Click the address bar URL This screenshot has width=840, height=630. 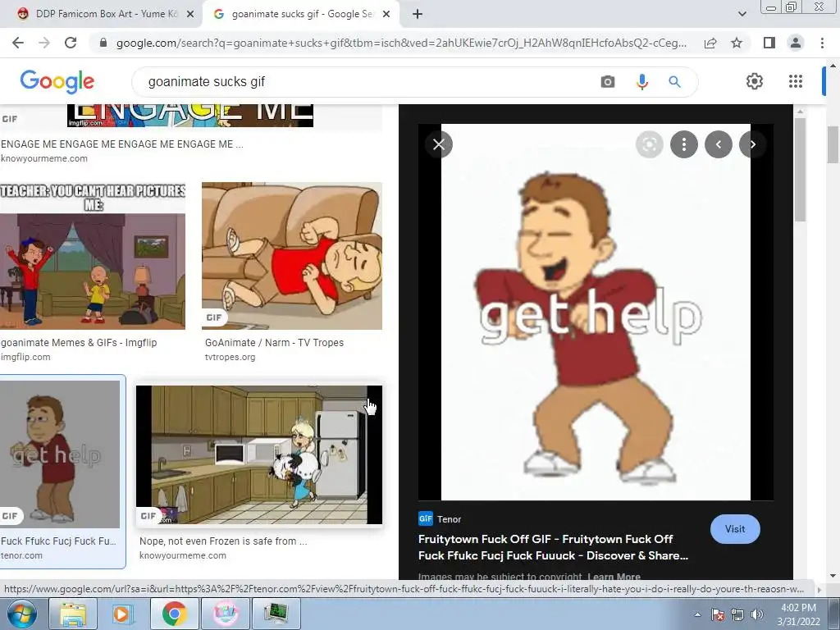400,43
